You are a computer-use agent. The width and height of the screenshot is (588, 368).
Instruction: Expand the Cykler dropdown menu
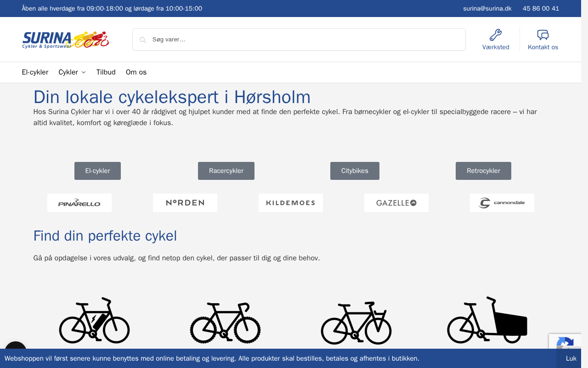72,72
